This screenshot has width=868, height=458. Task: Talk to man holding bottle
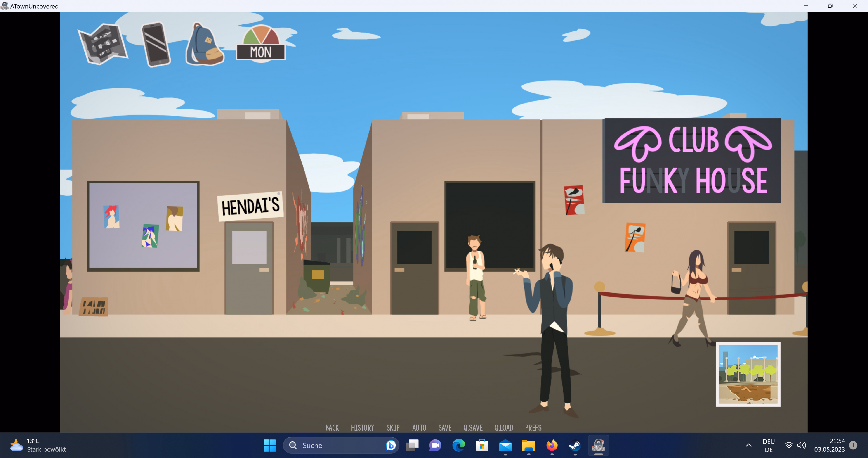coord(476,278)
